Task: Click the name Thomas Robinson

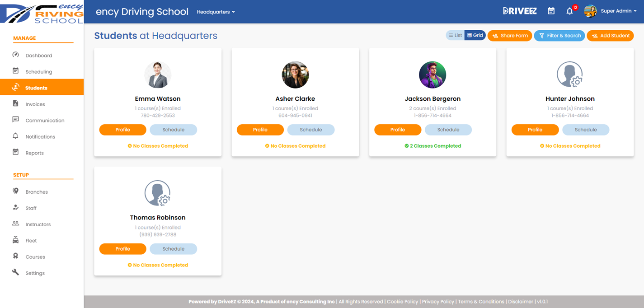Action: [158, 218]
